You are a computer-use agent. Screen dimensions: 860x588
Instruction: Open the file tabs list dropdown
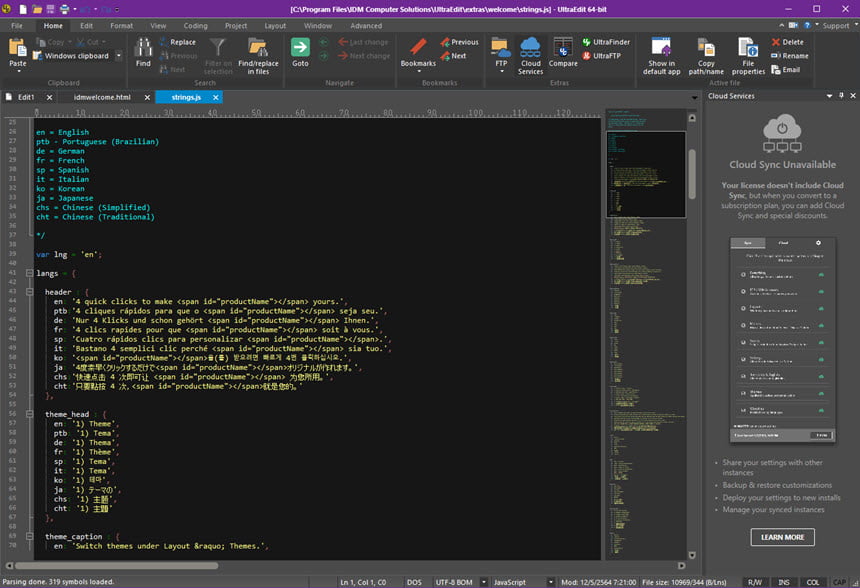click(694, 98)
